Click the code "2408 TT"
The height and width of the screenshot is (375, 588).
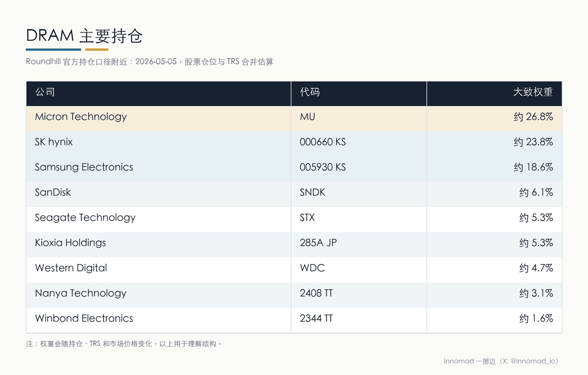(316, 293)
